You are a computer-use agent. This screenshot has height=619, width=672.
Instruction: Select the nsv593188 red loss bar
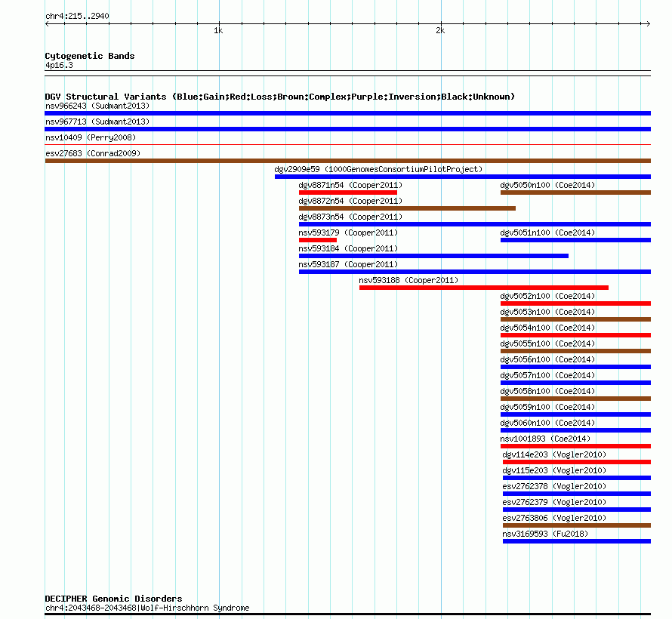point(484,288)
